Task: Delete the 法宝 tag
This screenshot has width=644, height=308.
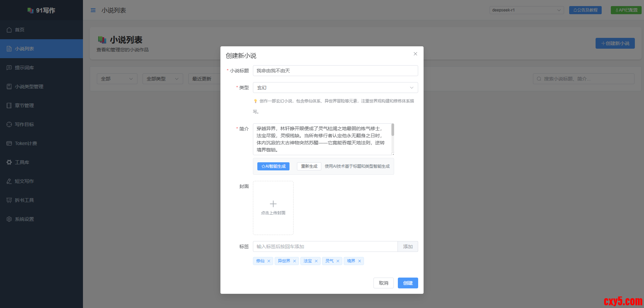Action: 316,261
